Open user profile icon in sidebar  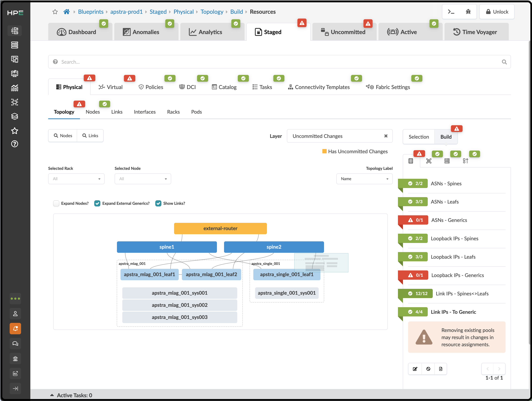(x=15, y=314)
